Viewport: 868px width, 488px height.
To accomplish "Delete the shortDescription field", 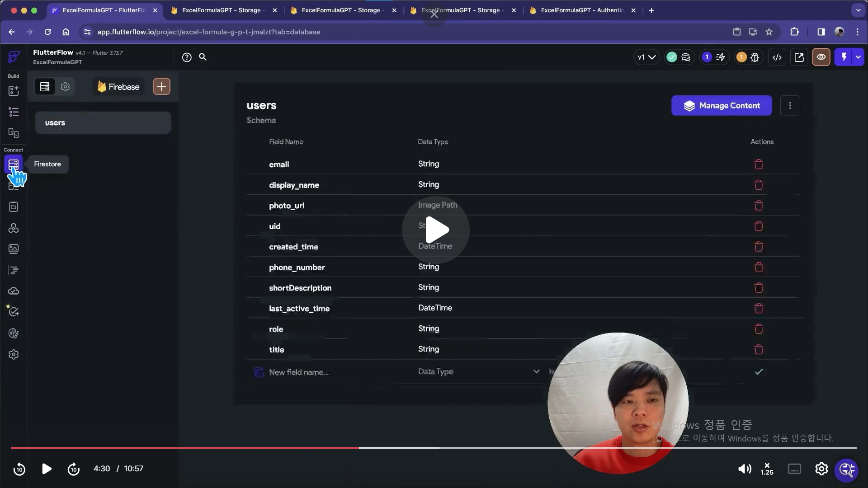I will tap(759, 288).
